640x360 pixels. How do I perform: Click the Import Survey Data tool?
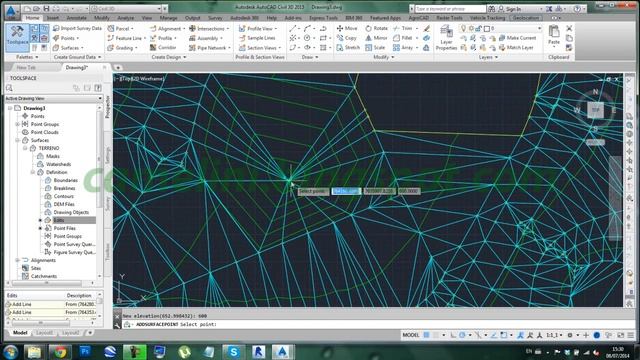[78, 28]
